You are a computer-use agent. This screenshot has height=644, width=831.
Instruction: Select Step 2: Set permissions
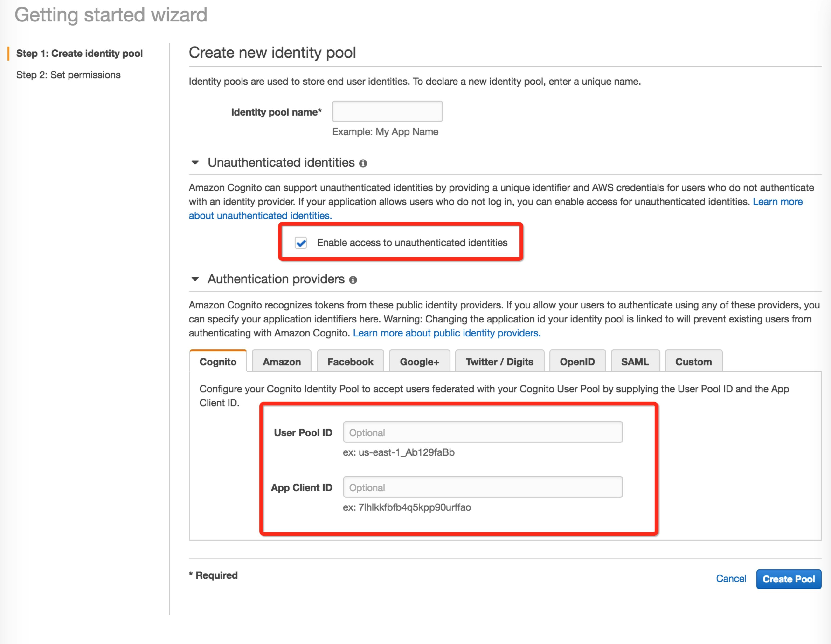click(68, 75)
